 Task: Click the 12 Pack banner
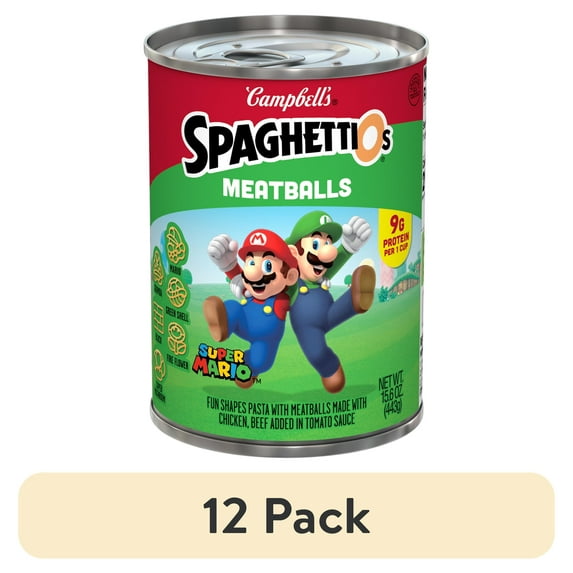(286, 516)
